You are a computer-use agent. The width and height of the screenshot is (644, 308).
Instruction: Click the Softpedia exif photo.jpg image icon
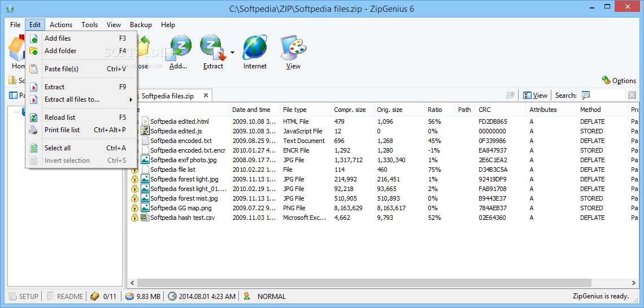(x=145, y=160)
